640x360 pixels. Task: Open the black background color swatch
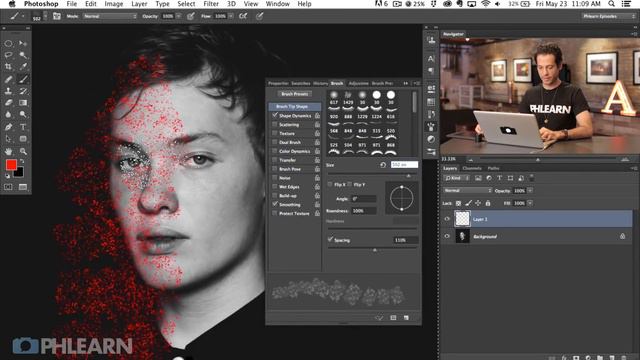(x=19, y=172)
